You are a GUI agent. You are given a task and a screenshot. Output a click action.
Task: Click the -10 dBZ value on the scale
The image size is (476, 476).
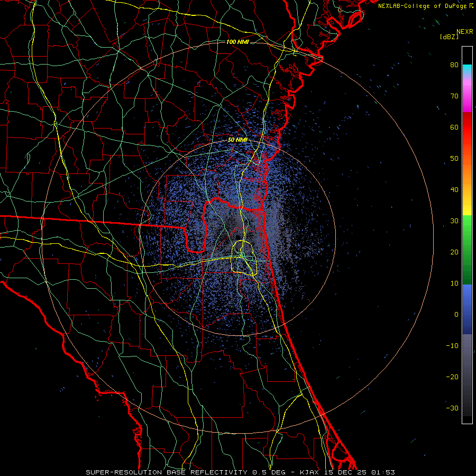(x=452, y=346)
